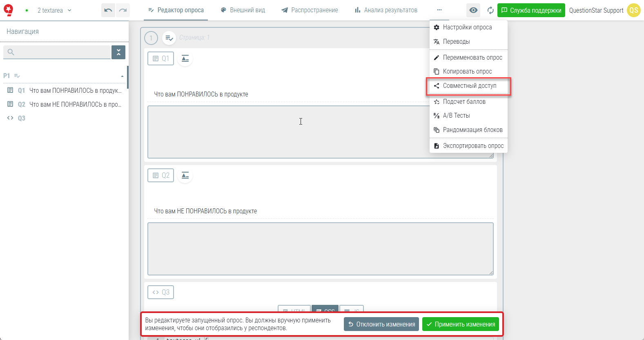Click the Q1 text alignment icon
The width and height of the screenshot is (644, 340).
(x=185, y=59)
